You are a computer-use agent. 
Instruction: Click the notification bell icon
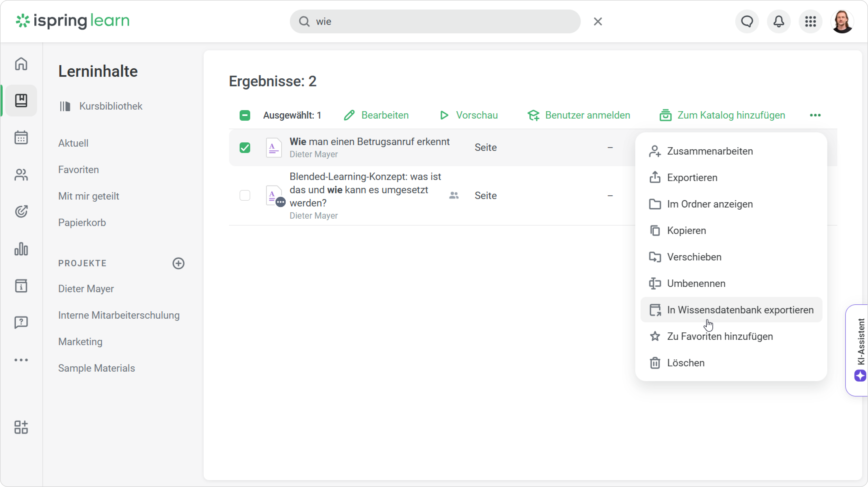point(779,22)
